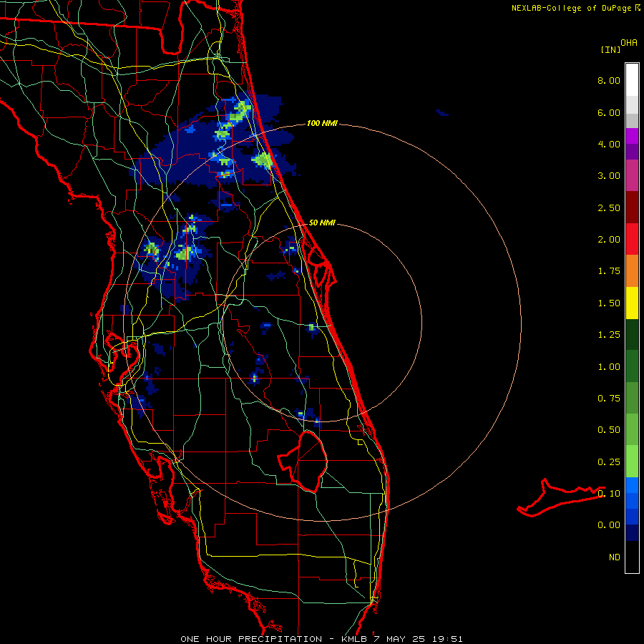Click the [IN] units label
644x644 pixels.
[611, 49]
